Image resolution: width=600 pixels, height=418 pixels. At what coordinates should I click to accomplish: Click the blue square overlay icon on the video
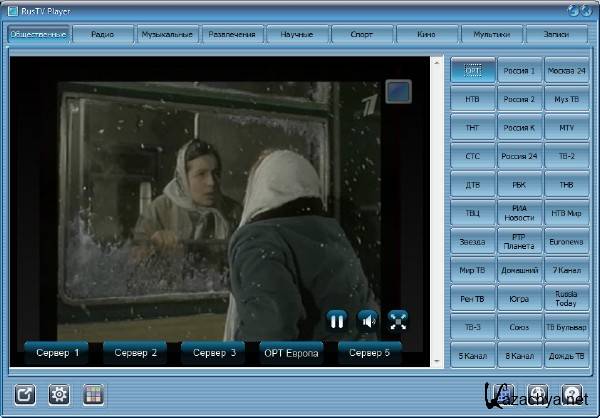point(398,92)
